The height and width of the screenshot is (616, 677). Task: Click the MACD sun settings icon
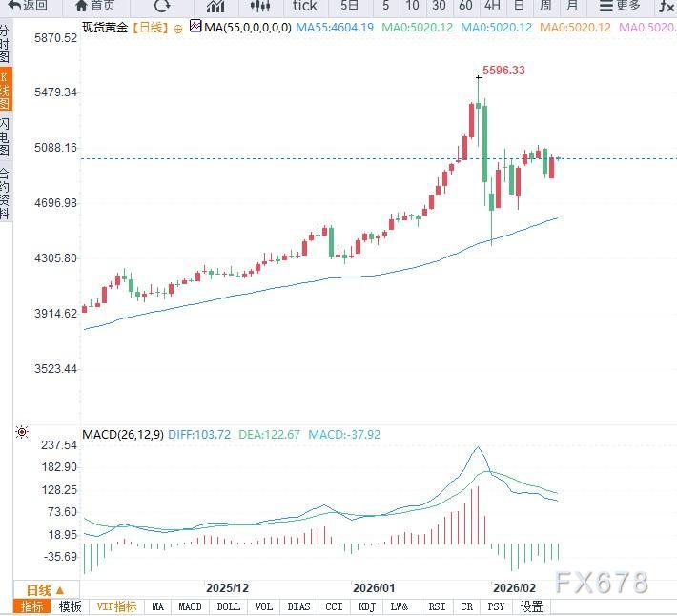coord(22,434)
